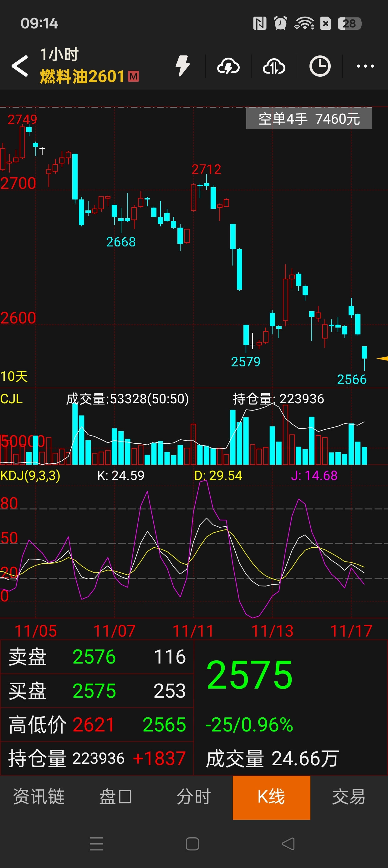
Task: Open the three-dot more menu
Action: [x=365, y=66]
